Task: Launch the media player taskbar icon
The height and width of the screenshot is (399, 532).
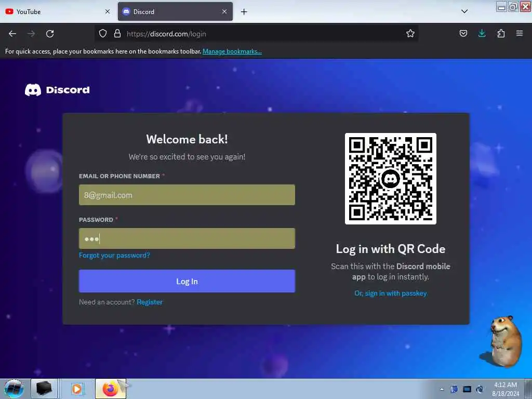Action: pos(77,389)
